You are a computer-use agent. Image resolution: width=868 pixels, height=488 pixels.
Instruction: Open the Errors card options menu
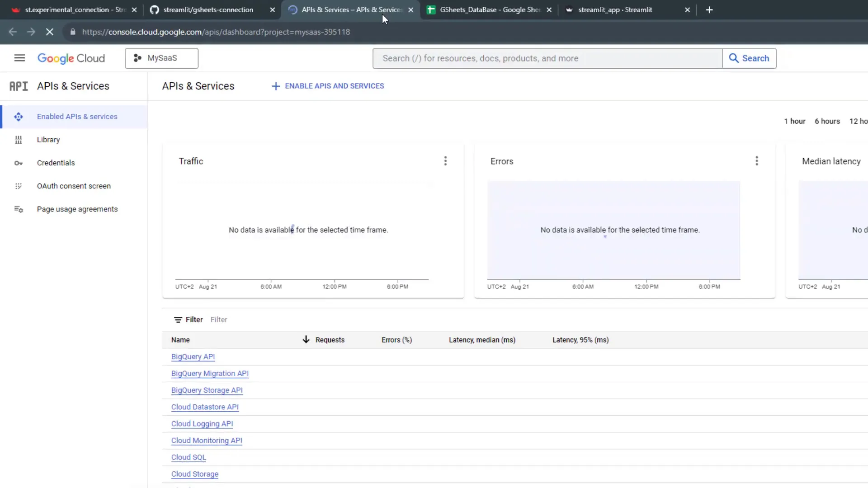click(x=756, y=160)
